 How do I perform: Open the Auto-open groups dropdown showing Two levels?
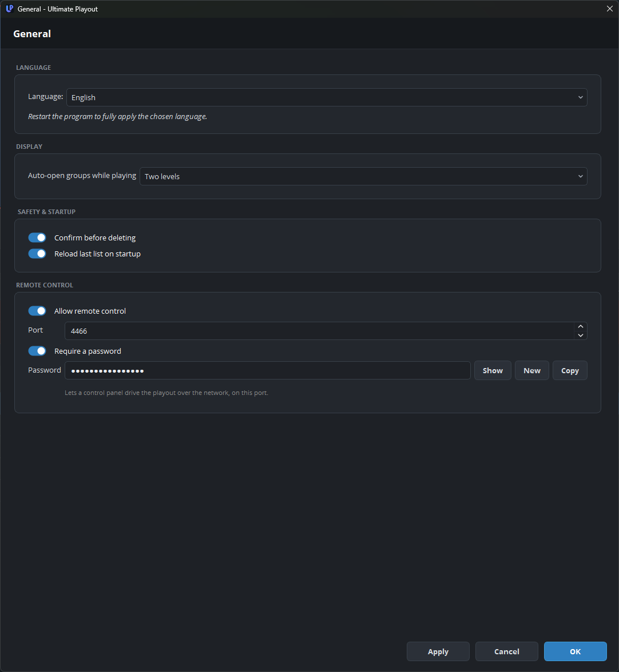(x=363, y=176)
